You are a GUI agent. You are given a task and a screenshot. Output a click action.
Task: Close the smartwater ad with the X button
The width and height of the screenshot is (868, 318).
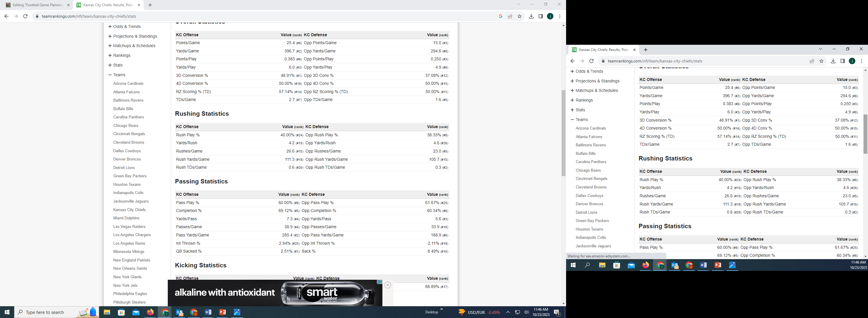(x=387, y=285)
